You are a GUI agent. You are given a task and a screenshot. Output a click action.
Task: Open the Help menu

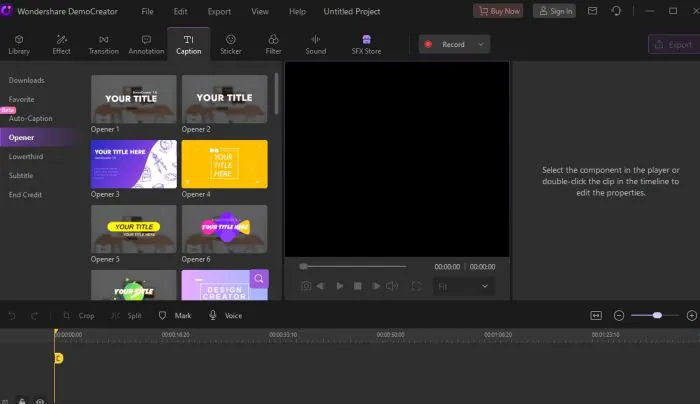297,12
